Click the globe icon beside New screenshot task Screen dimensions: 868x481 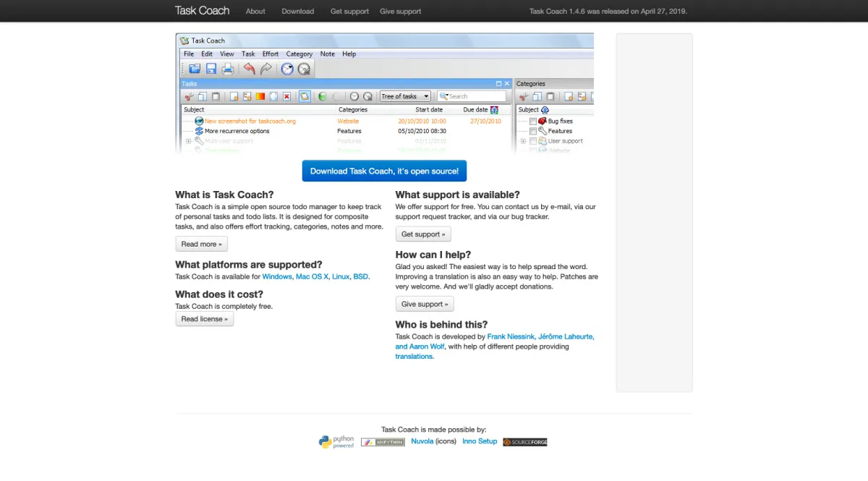coord(199,122)
